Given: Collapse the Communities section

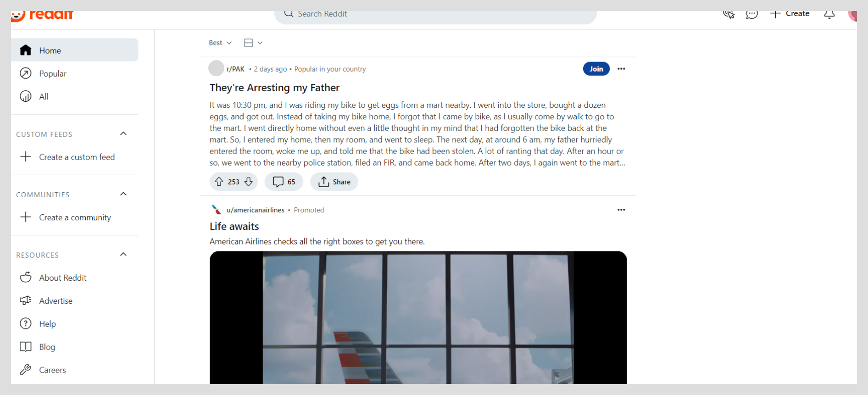Looking at the screenshot, I should click(123, 194).
